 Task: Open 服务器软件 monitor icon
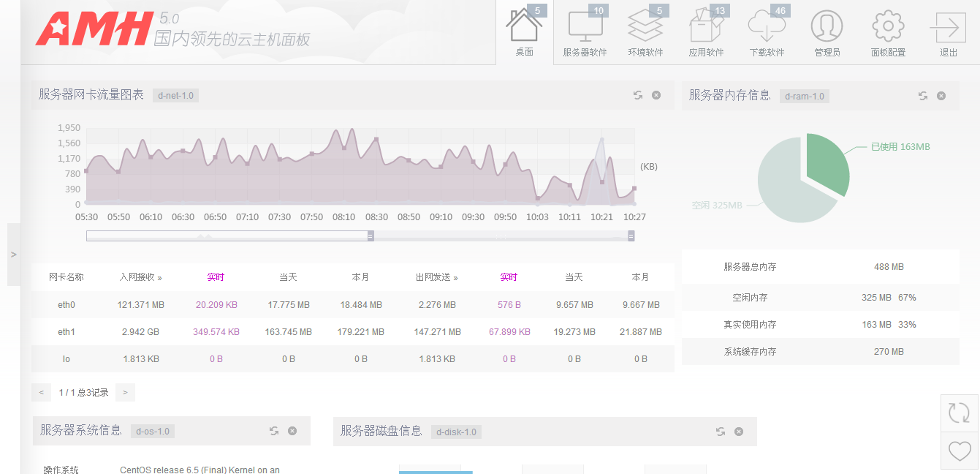(x=585, y=28)
